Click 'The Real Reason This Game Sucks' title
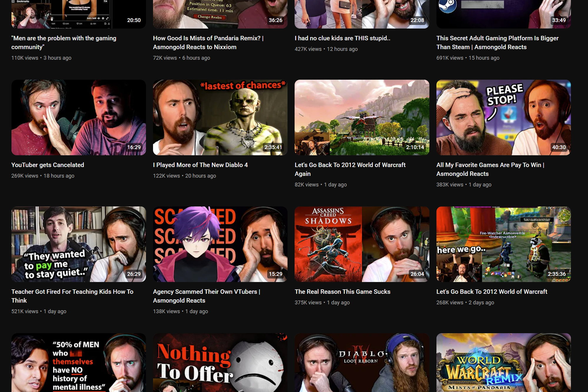 point(342,292)
